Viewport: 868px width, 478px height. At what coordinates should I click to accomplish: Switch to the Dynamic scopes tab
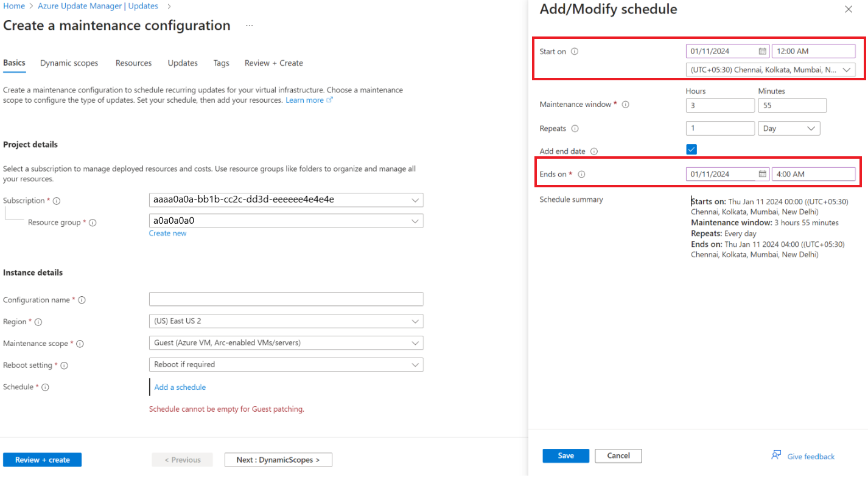(69, 63)
